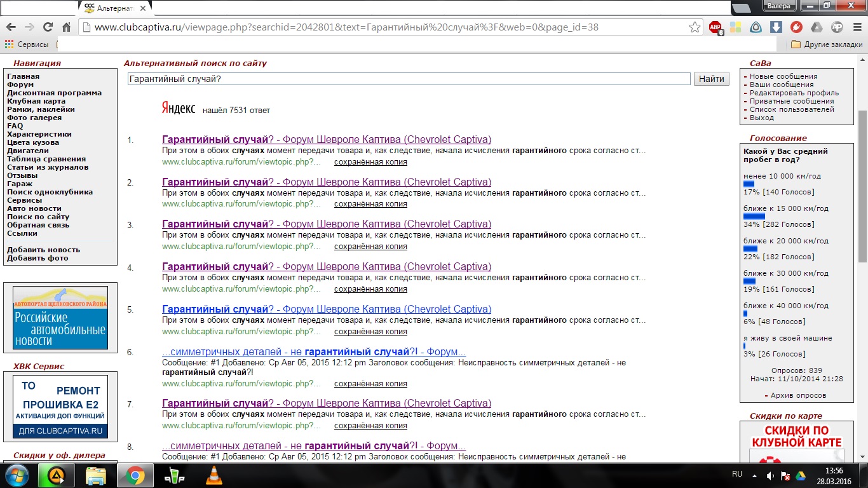Open the Google Drive extension
The height and width of the screenshot is (488, 868).
pos(817,27)
